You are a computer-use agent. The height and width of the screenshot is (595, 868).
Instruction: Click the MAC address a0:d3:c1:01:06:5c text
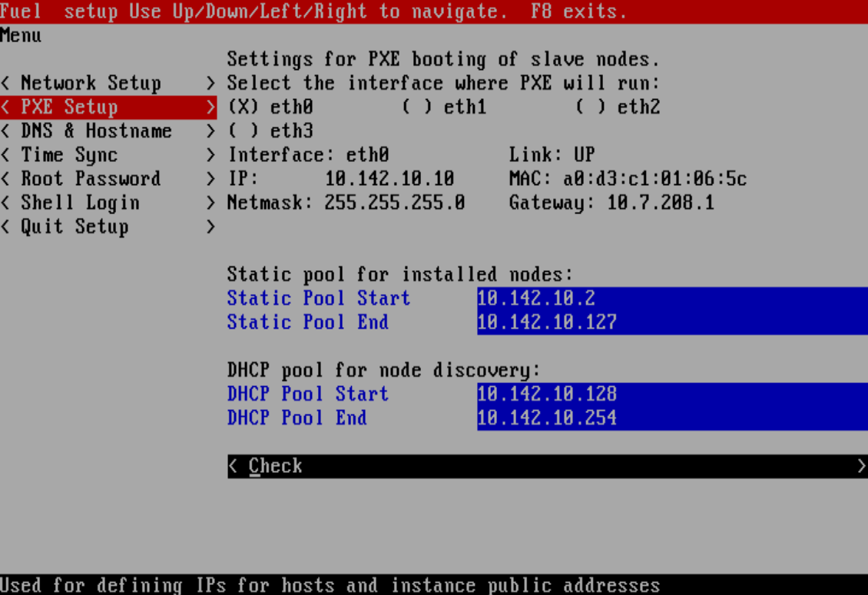[x=655, y=178]
